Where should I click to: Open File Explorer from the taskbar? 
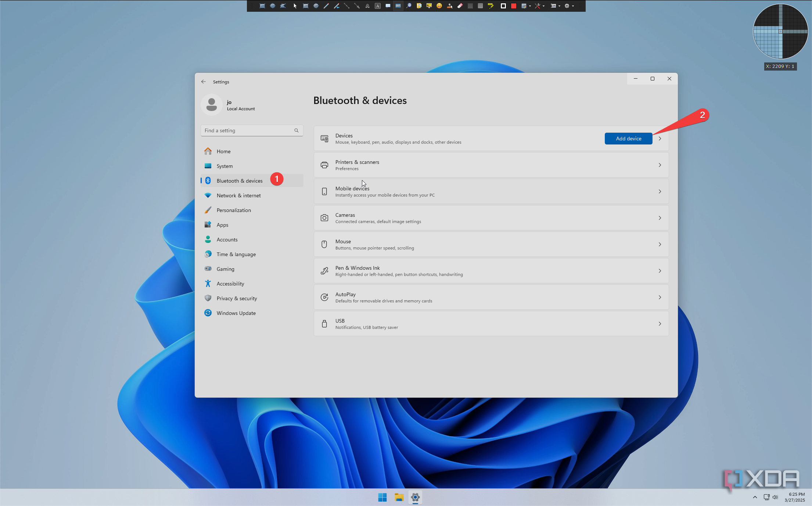tap(399, 497)
